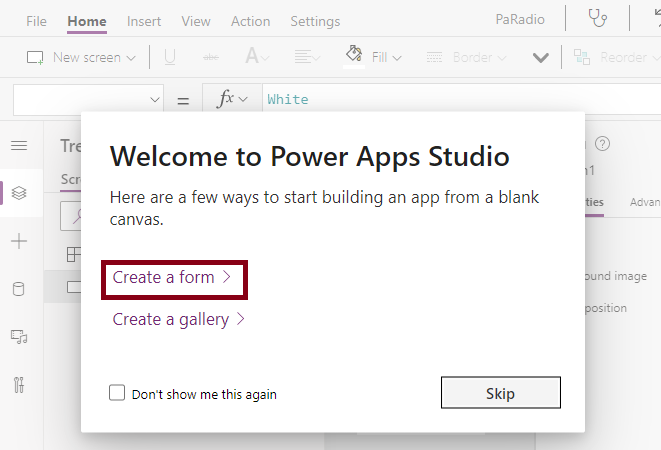Click the Insert plus icon in sidebar
This screenshot has height=450, width=661.
[19, 241]
